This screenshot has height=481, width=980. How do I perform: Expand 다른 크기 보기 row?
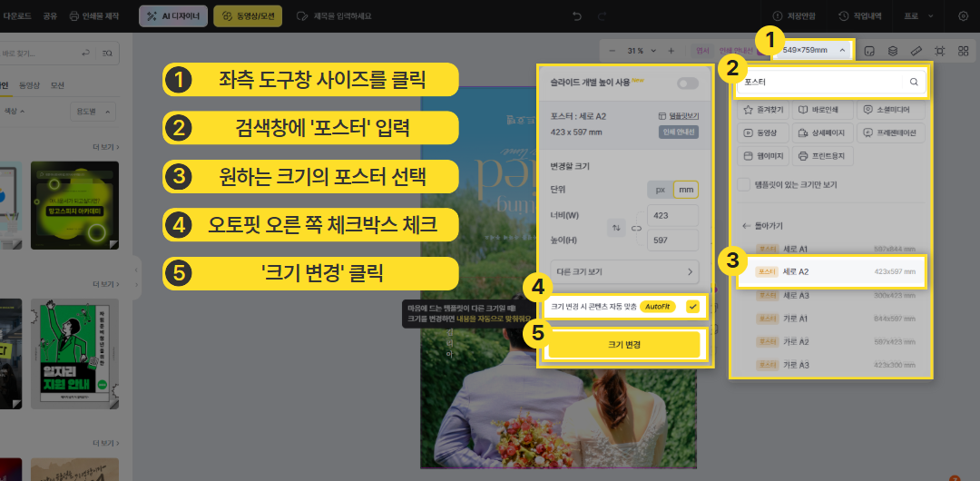pyautogui.click(x=623, y=272)
